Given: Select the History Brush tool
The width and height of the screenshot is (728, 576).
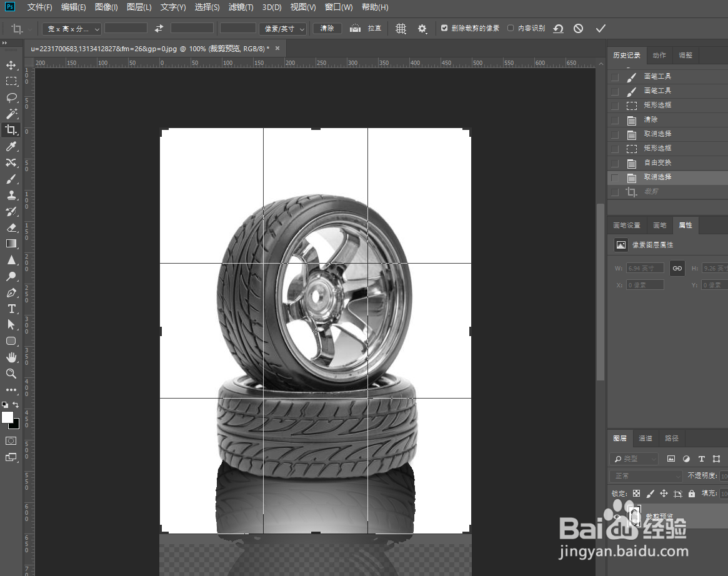Looking at the screenshot, I should coord(11,212).
